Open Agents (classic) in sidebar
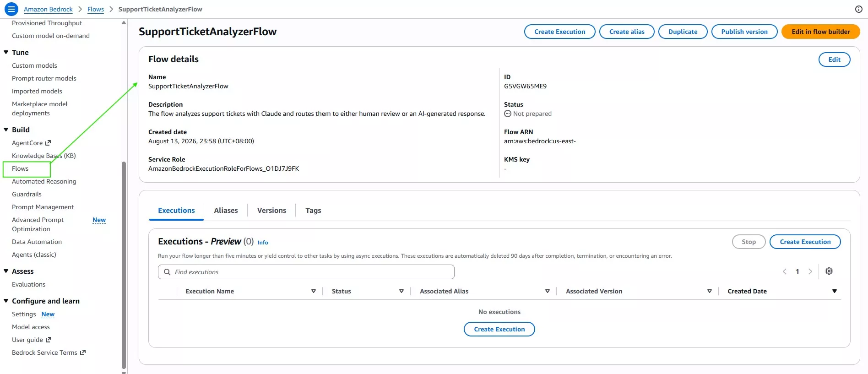The width and height of the screenshot is (868, 374). [34, 255]
